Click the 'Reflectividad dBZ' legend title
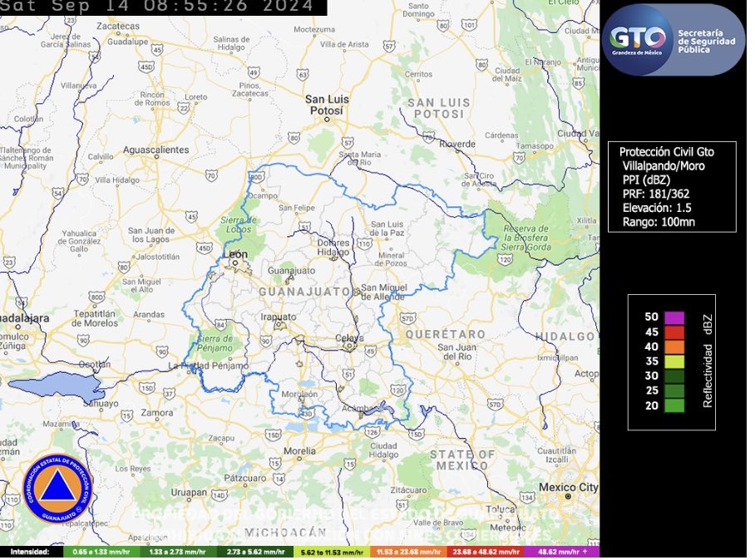The height and width of the screenshot is (560, 755). click(x=708, y=361)
